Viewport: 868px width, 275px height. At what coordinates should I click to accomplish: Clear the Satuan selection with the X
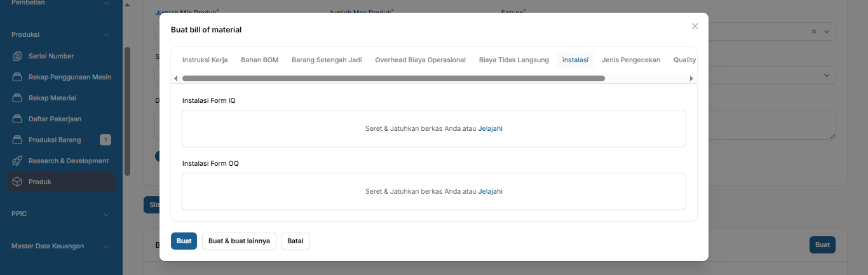[x=815, y=31]
